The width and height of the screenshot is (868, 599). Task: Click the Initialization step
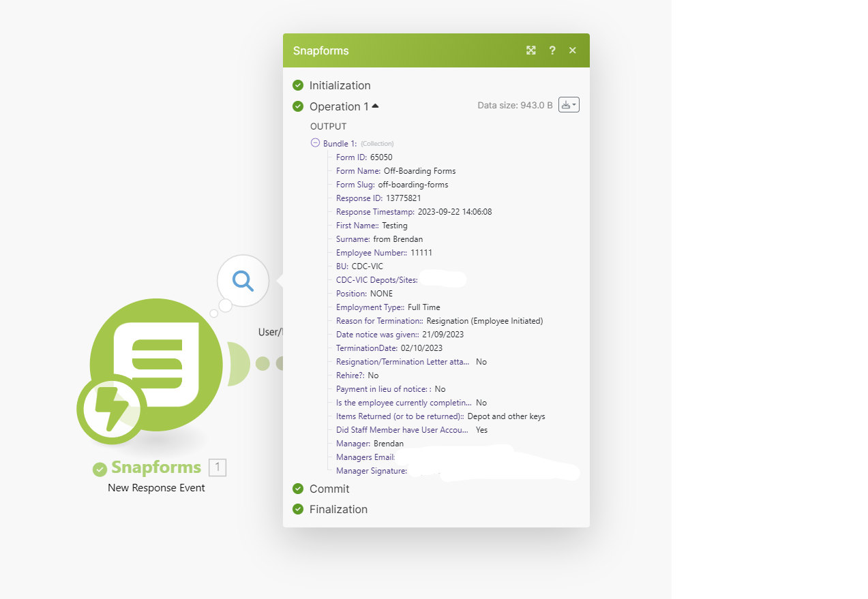(340, 85)
